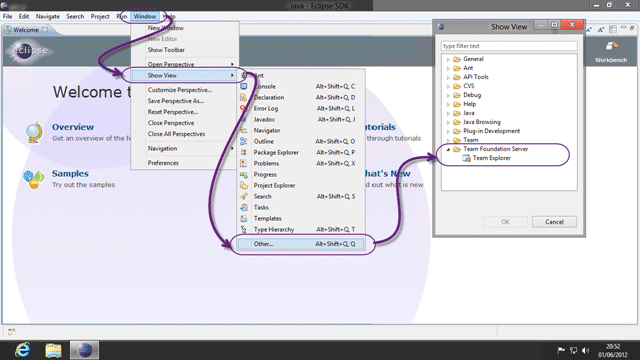Click the Cancel button in Show View
Viewport: 640px width, 360px height.
point(554,222)
